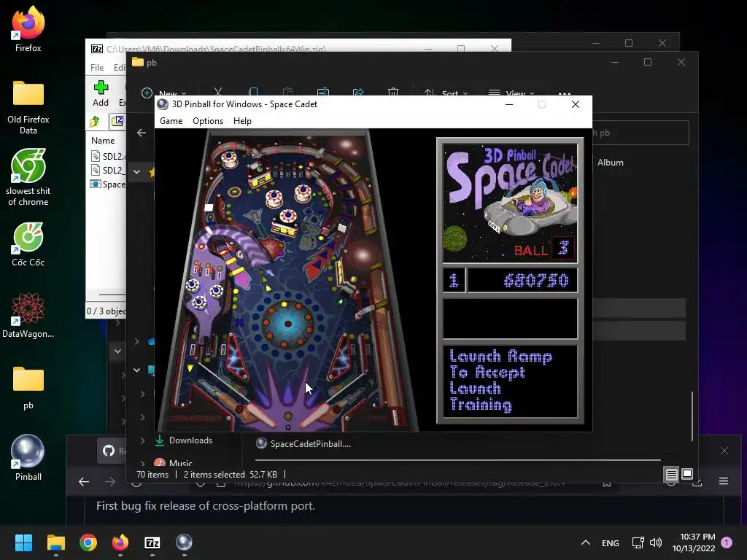The height and width of the screenshot is (560, 747).
Task: Switch Explorer to details view
Action: [x=671, y=474]
